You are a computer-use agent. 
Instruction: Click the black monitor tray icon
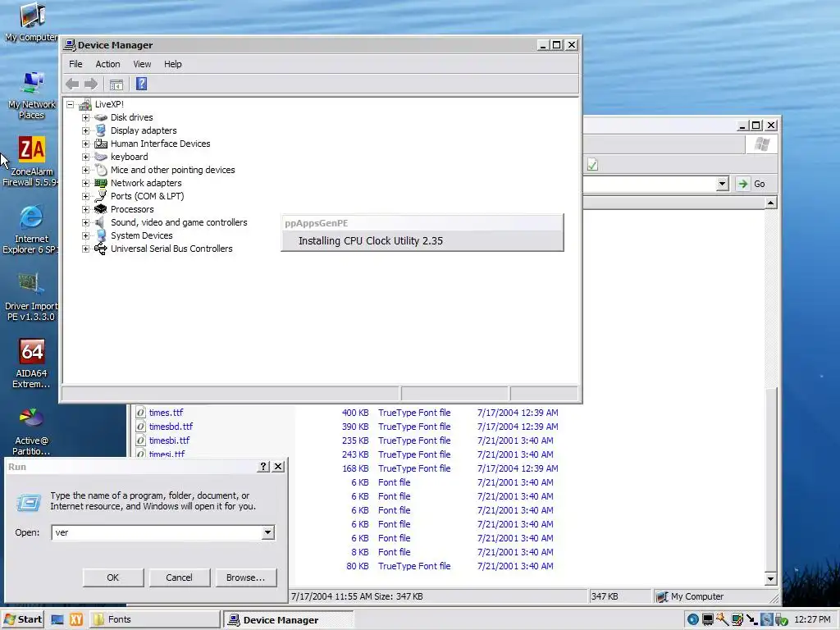coord(708,619)
